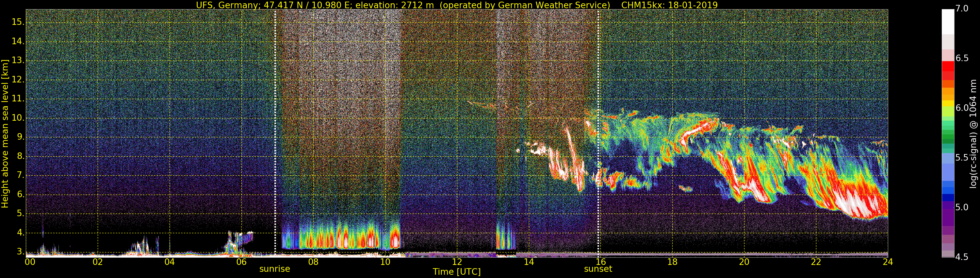Viewport: 980px width, 278px height.
Task: Click the '12.' height tick label
Action: coord(18,79)
